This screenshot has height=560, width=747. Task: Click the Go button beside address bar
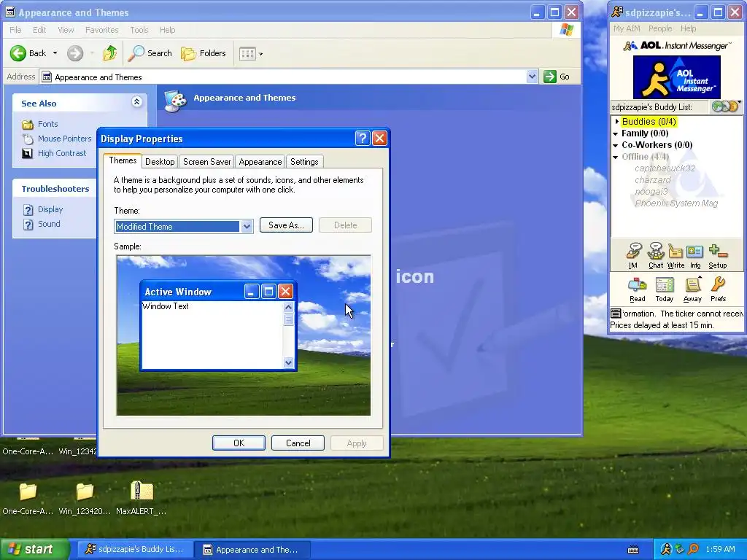(x=557, y=77)
